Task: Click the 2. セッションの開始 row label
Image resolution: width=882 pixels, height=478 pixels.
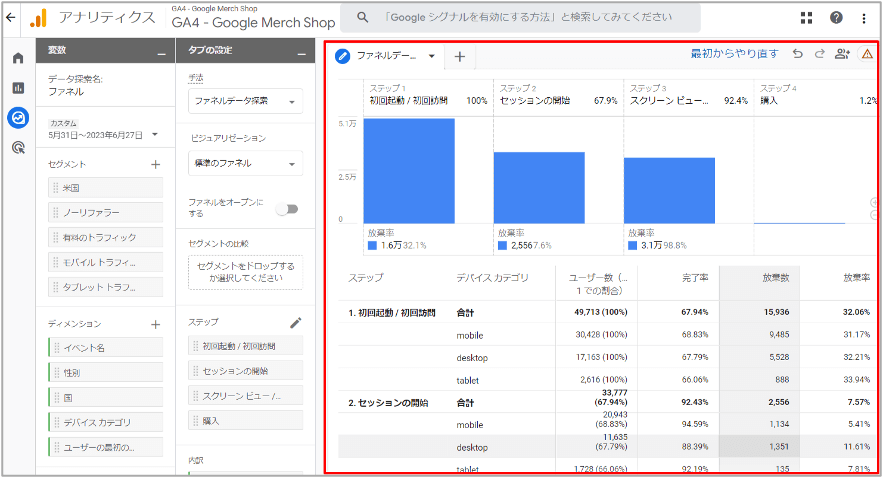Action: tap(388, 403)
